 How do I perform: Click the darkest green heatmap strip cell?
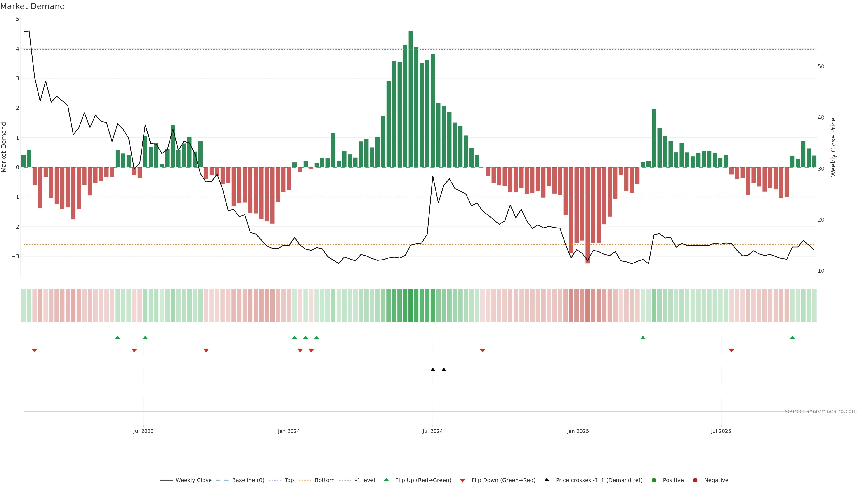pos(410,305)
